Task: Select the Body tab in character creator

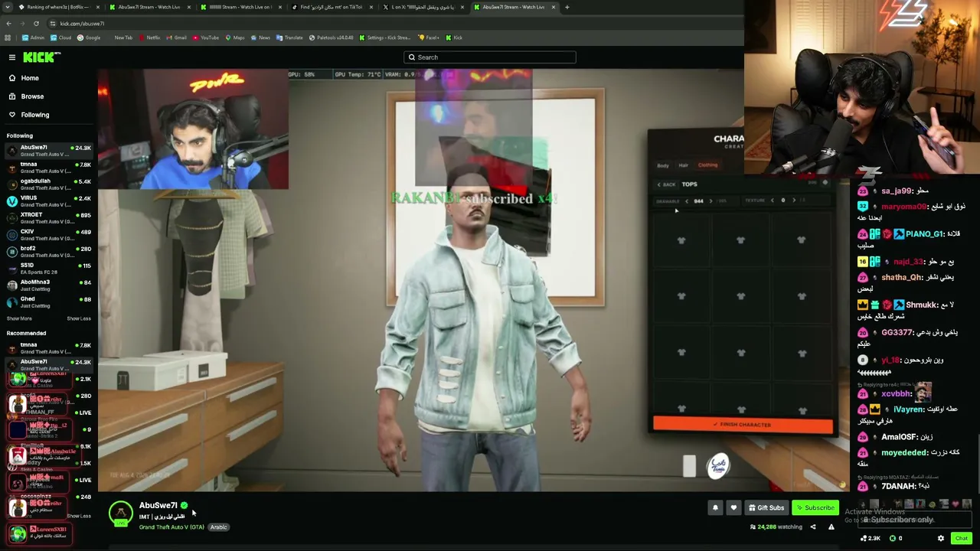Action: pyautogui.click(x=663, y=165)
